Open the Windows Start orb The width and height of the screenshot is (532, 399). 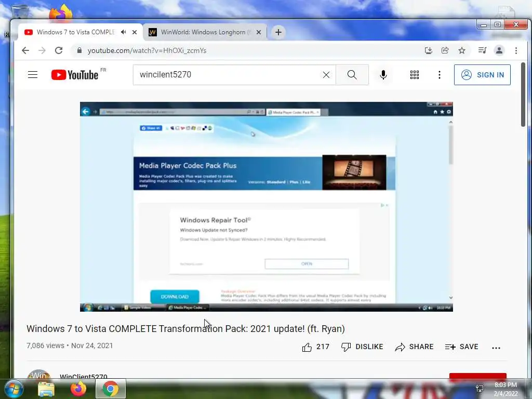click(x=14, y=389)
